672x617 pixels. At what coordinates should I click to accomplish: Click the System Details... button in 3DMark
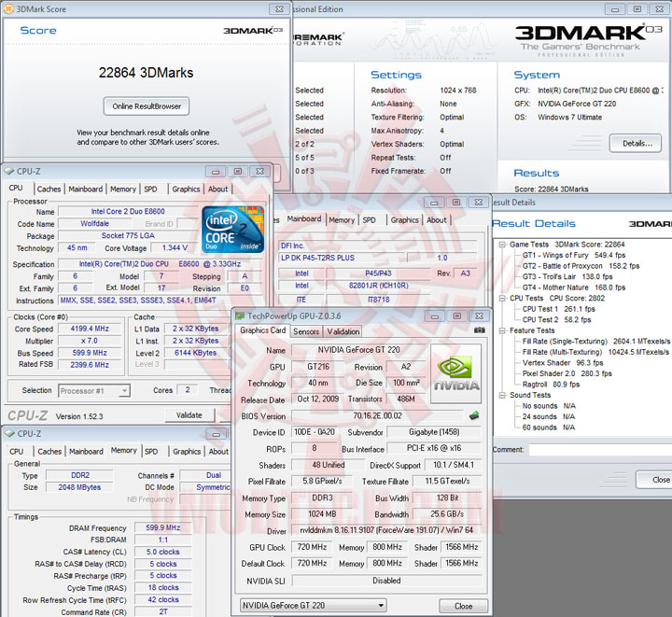[637, 144]
